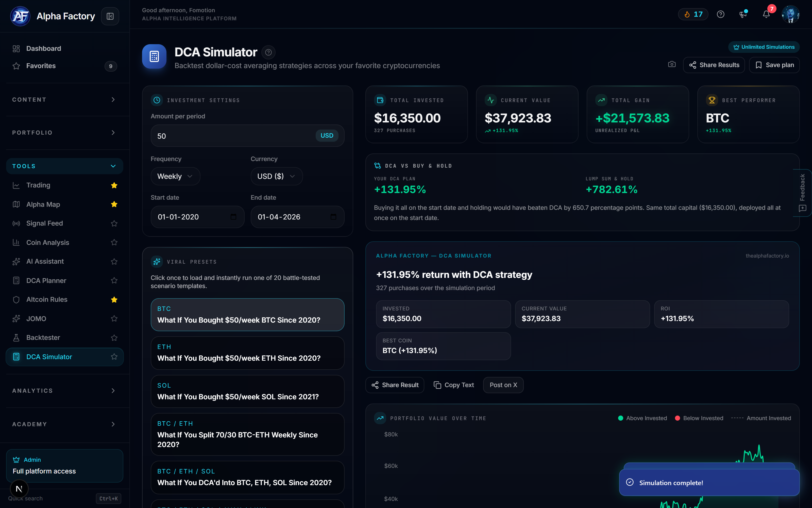Click the Amount per period input field
This screenshot has height=508, width=812.
click(x=248, y=136)
